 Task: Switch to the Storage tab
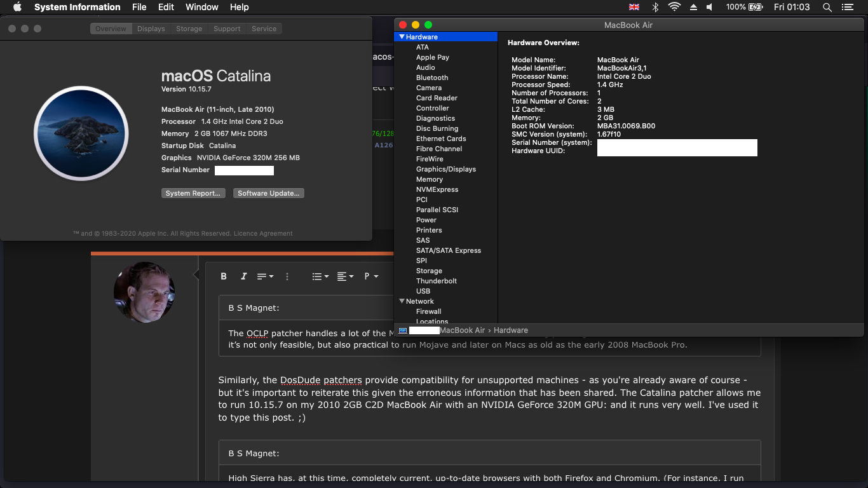pos(189,29)
